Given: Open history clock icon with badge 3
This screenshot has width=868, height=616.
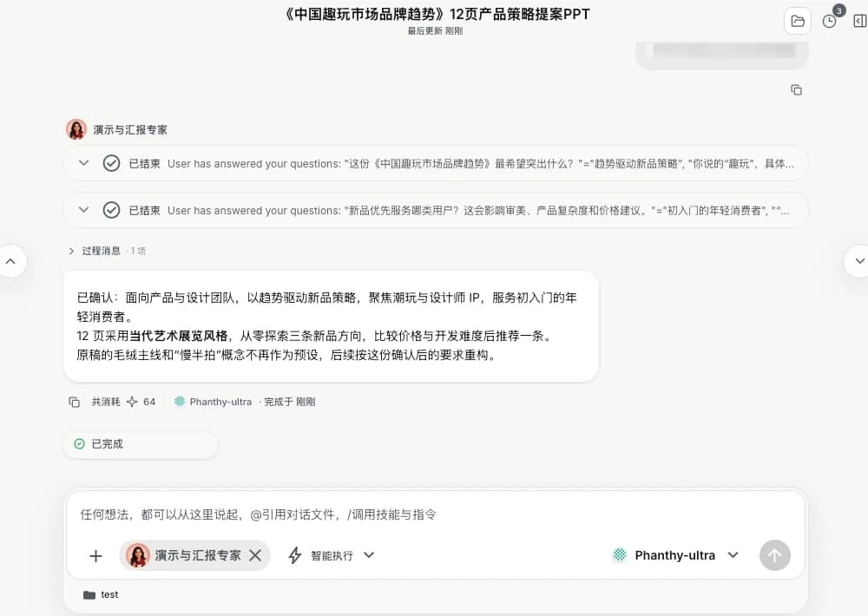Looking at the screenshot, I should coord(829,21).
